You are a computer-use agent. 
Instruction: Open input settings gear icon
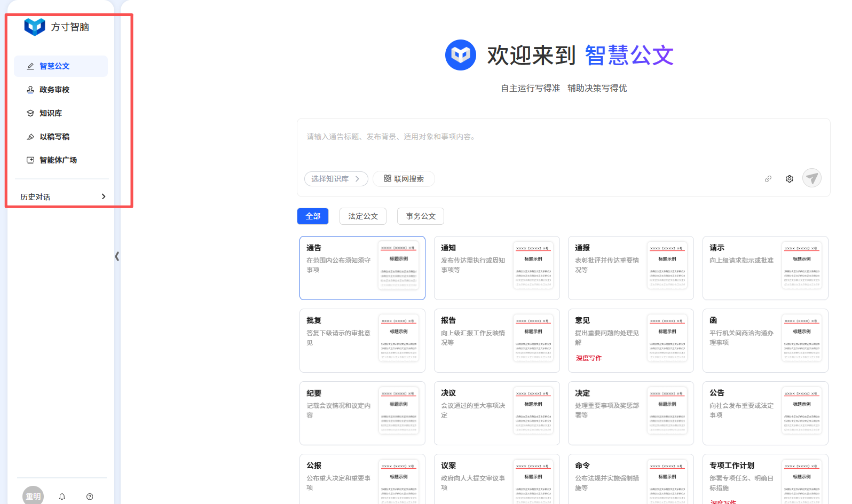coord(789,179)
